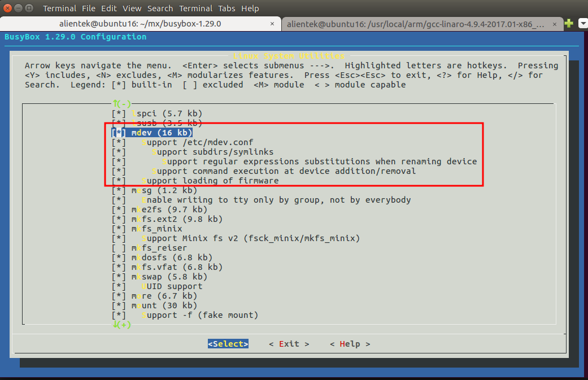Open the Edit menu

[109, 8]
